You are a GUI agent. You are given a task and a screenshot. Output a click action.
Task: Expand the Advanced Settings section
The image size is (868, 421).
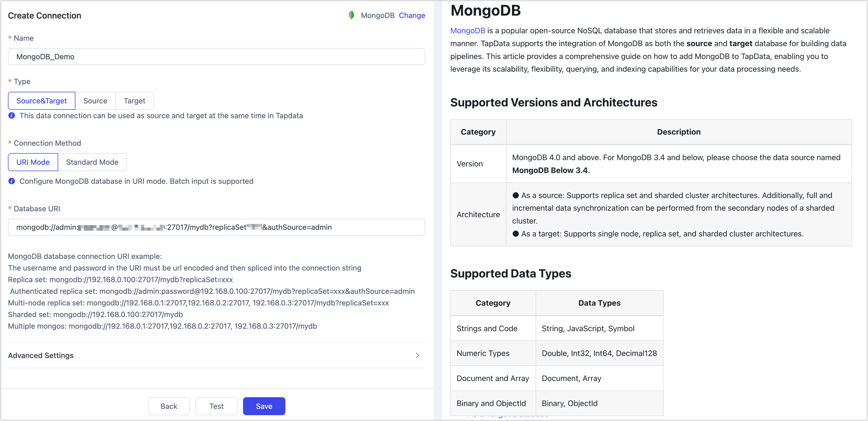(x=40, y=355)
